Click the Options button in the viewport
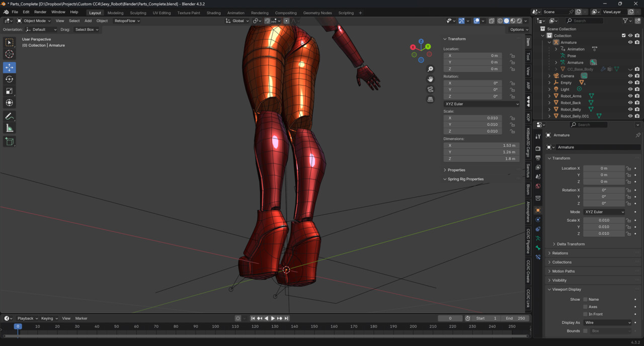The height and width of the screenshot is (346, 644). 518,30
